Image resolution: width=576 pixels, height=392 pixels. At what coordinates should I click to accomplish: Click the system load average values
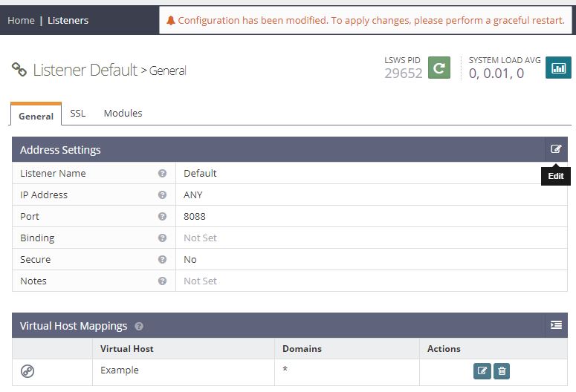(x=496, y=73)
